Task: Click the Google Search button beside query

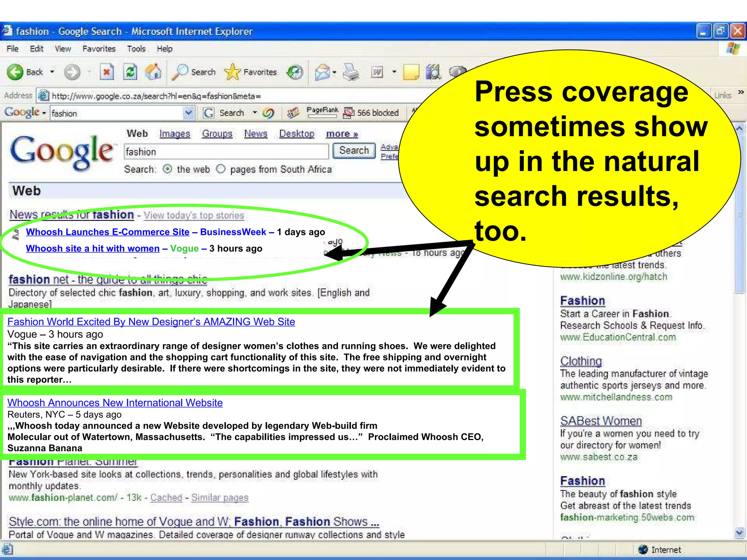Action: point(354,151)
